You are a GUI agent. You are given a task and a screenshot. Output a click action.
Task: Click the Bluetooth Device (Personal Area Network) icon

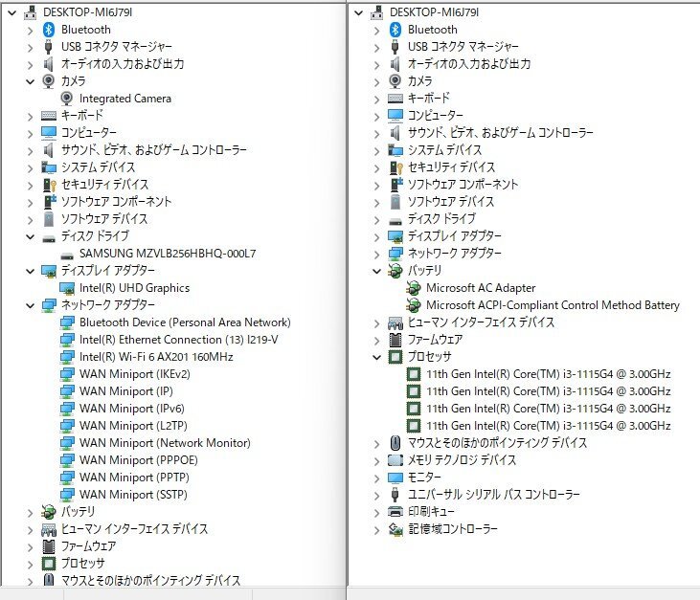pyautogui.click(x=67, y=322)
